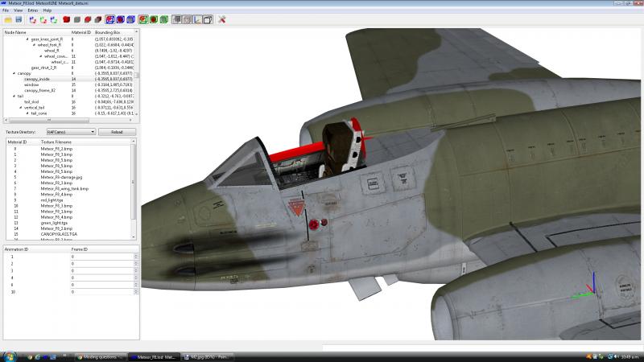Click the node list horizontal scrollbar
The image size is (644, 362).
point(68,120)
